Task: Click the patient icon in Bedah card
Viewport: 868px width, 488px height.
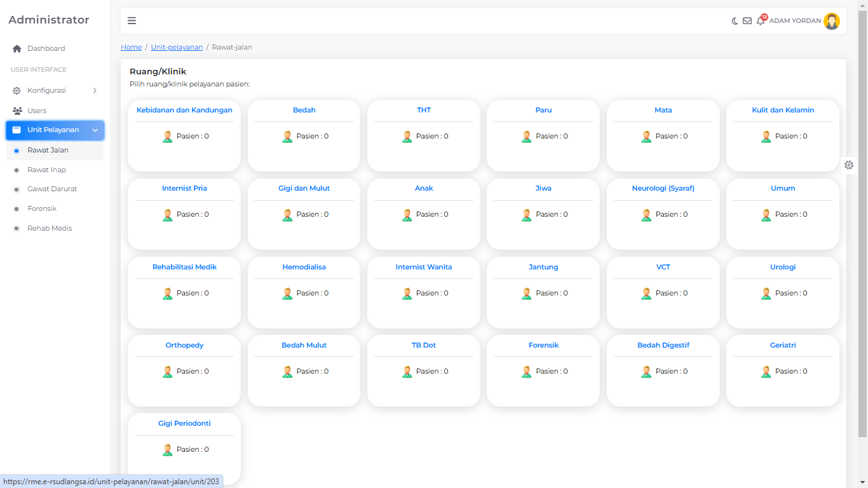Action: coord(287,137)
